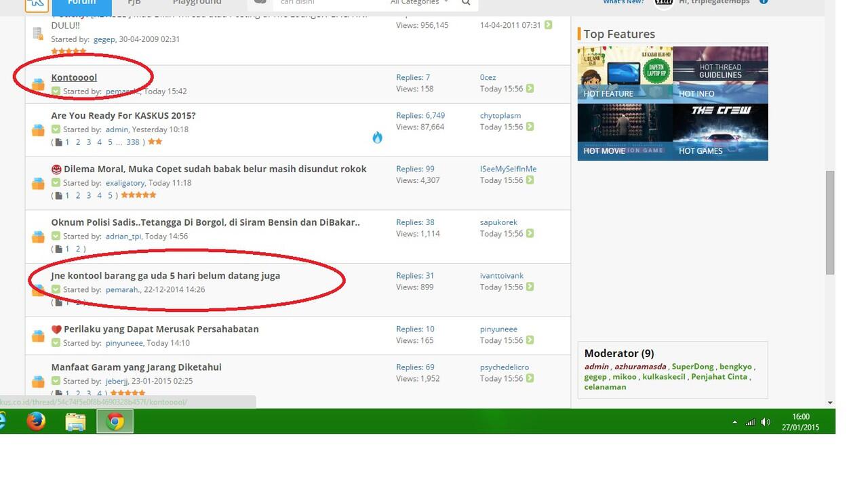Click the 'Replies: 6,749' text
Viewport: 868px width, 488px height.
(x=420, y=115)
